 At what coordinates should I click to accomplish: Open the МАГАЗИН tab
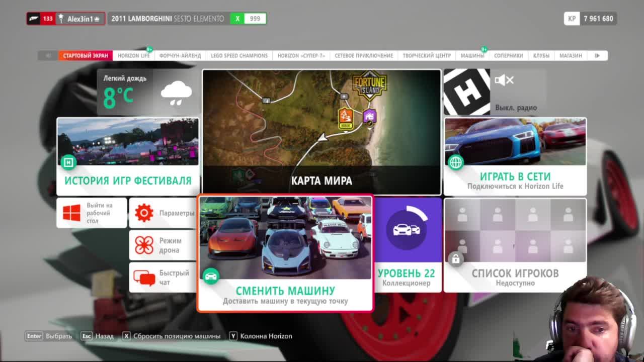pos(571,55)
